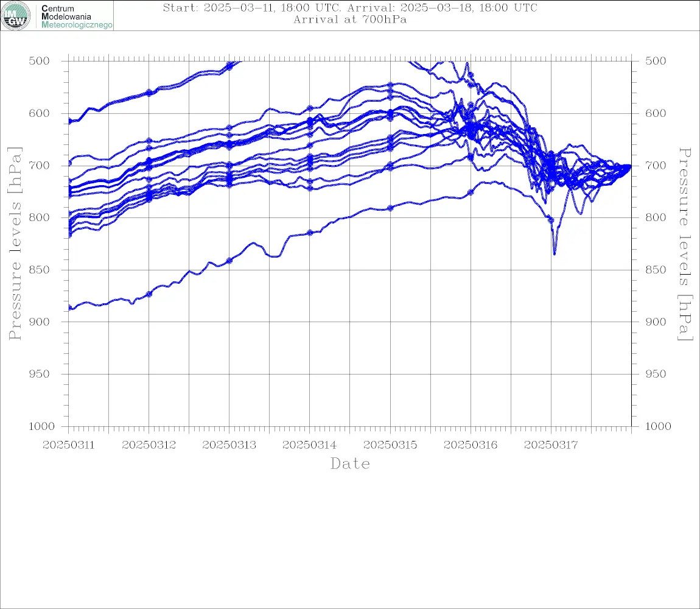The image size is (700, 609).
Task: Click the right axis 1000 label
Action: [x=658, y=426]
